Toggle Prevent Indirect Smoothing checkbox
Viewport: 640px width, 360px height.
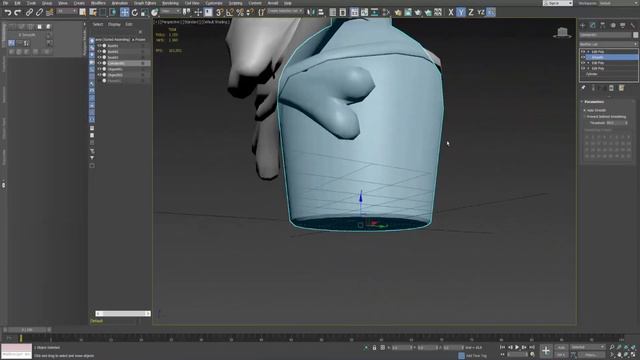point(584,117)
